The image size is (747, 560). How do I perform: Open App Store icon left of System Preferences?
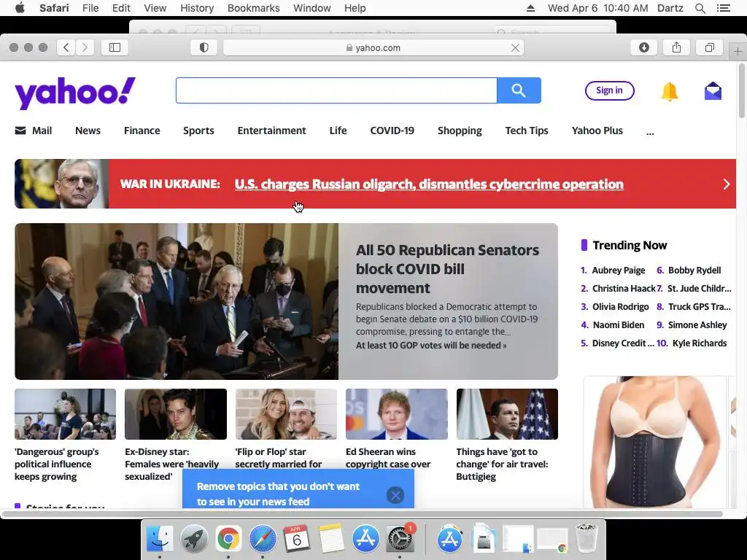[365, 539]
